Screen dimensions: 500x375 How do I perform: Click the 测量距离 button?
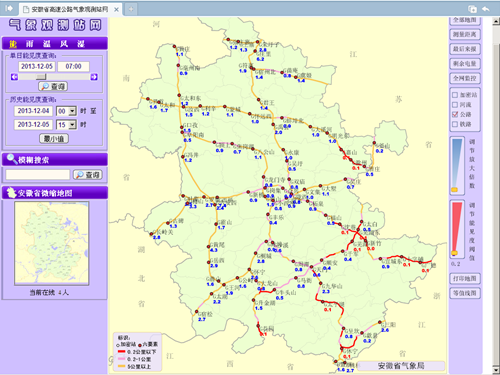click(465, 34)
